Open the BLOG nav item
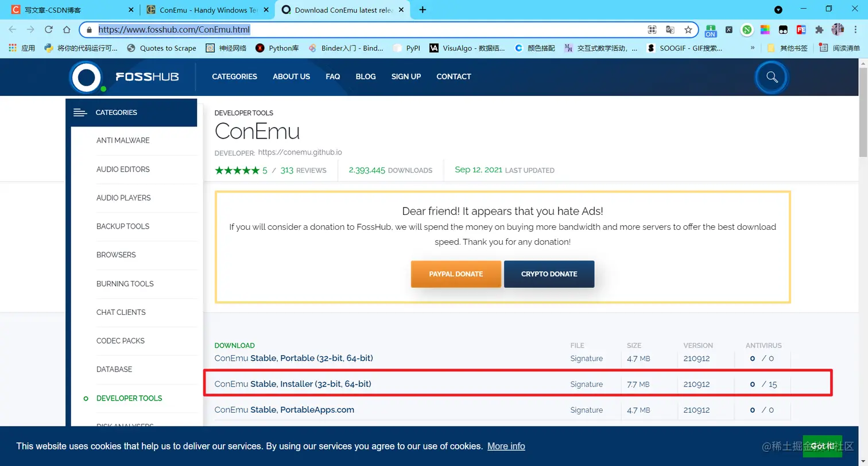Screen dimensions: 868x466 366,76
